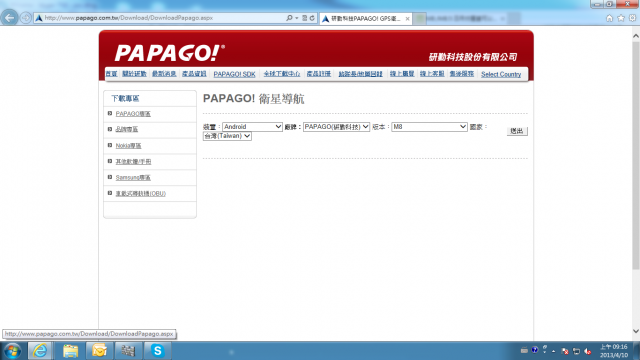Click the Refresh icon in address bar
The height and width of the screenshot is (360, 640).
(312, 18)
